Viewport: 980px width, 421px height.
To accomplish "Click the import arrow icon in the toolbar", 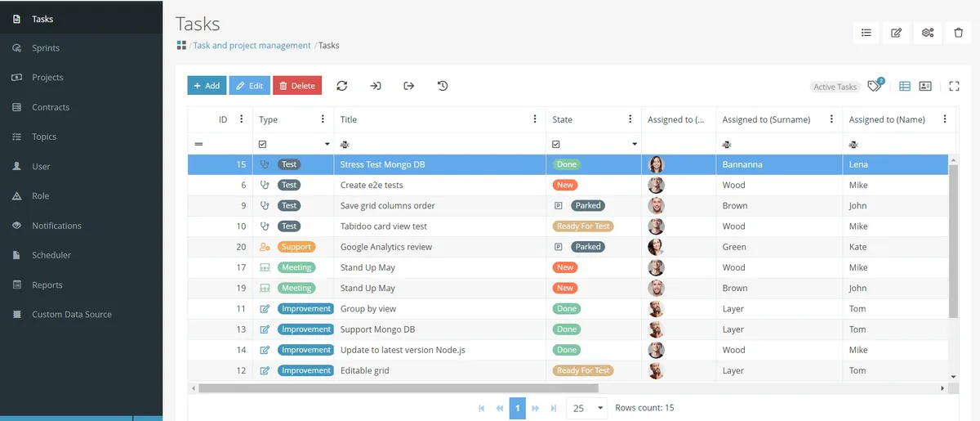I will click(x=376, y=86).
